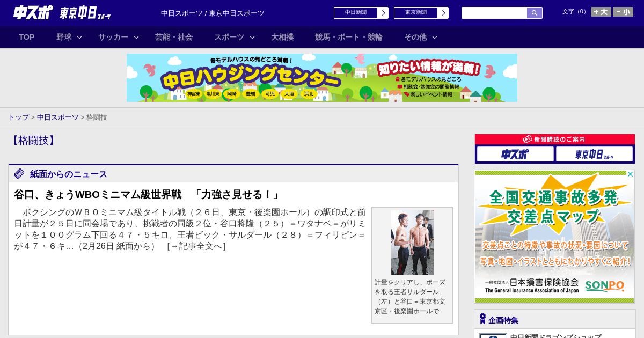This screenshot has width=644, height=338.
Task: Expand the その他 dropdown chevron
Action: 435,38
